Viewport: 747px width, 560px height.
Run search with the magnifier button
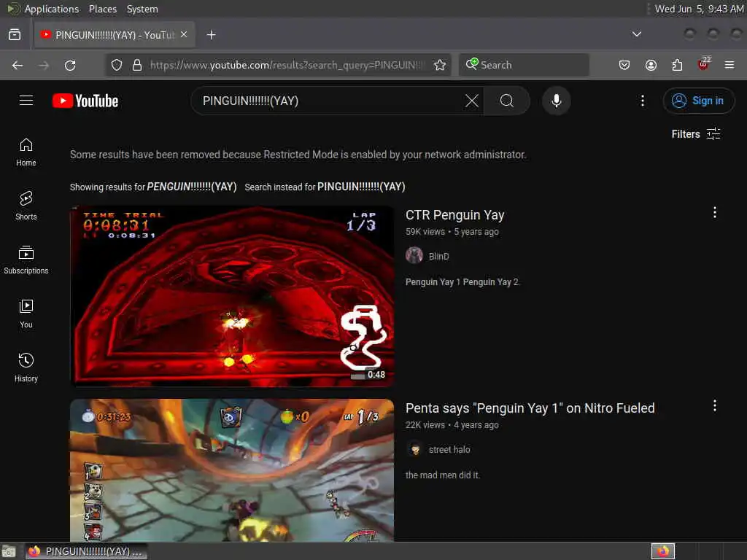click(507, 101)
